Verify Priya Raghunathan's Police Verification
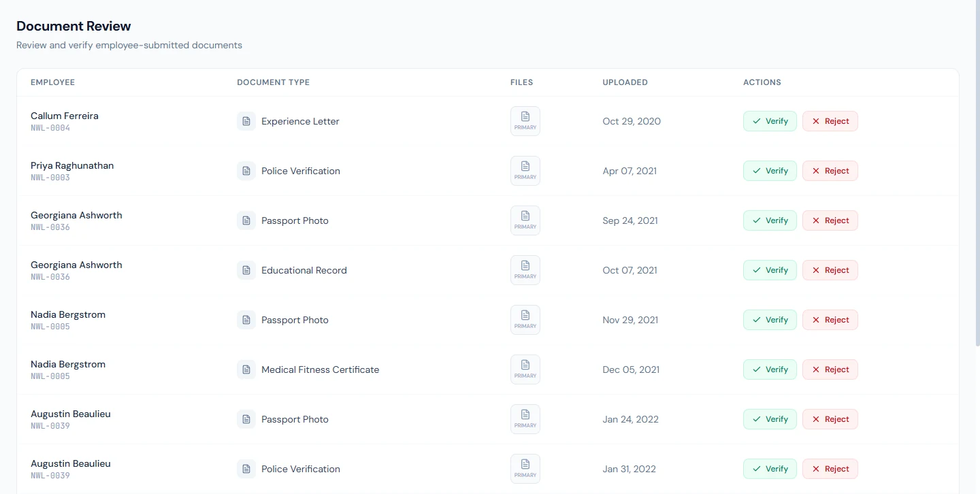Image resolution: width=980 pixels, height=494 pixels. click(x=770, y=171)
